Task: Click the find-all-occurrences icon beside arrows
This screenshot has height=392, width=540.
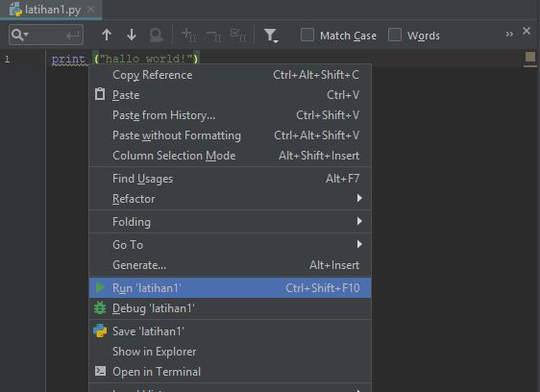Action: coord(156,36)
